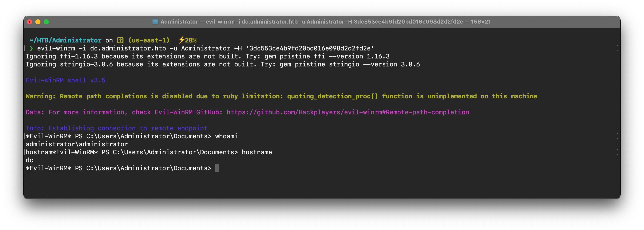Click the administrator\administrator output
Image resolution: width=644 pixels, height=230 pixels.
pyautogui.click(x=77, y=144)
